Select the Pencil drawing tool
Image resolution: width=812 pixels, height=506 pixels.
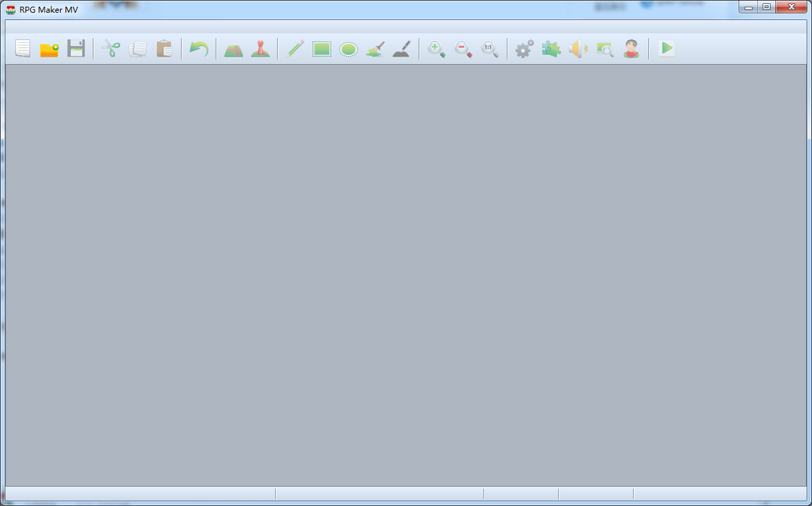[x=295, y=49]
